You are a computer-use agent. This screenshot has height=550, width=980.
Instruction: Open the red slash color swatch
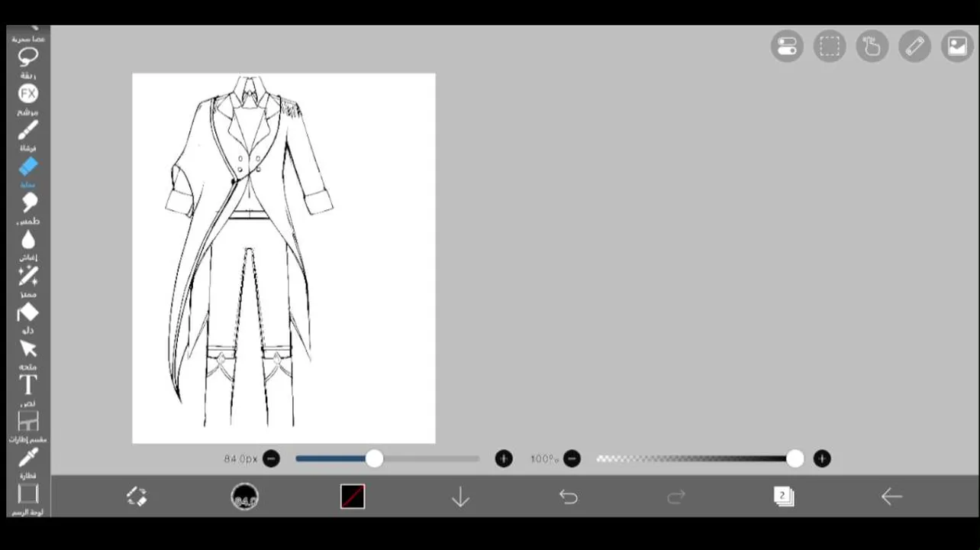click(x=353, y=497)
